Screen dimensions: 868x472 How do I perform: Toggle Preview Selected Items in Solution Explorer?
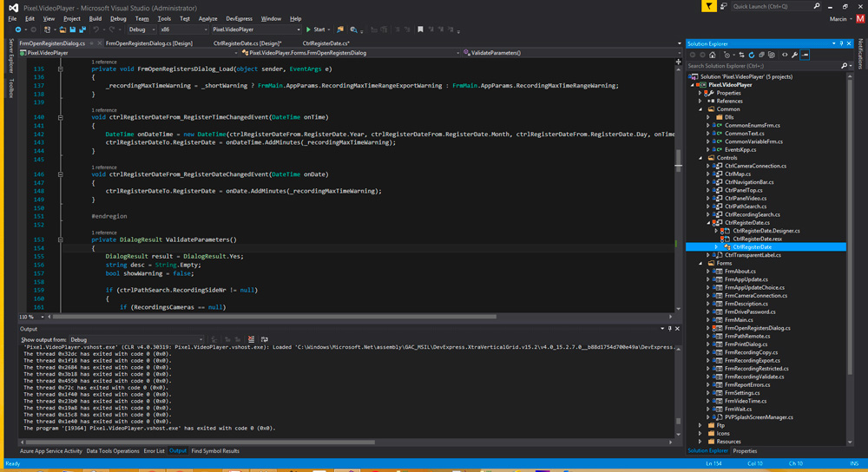(x=805, y=55)
